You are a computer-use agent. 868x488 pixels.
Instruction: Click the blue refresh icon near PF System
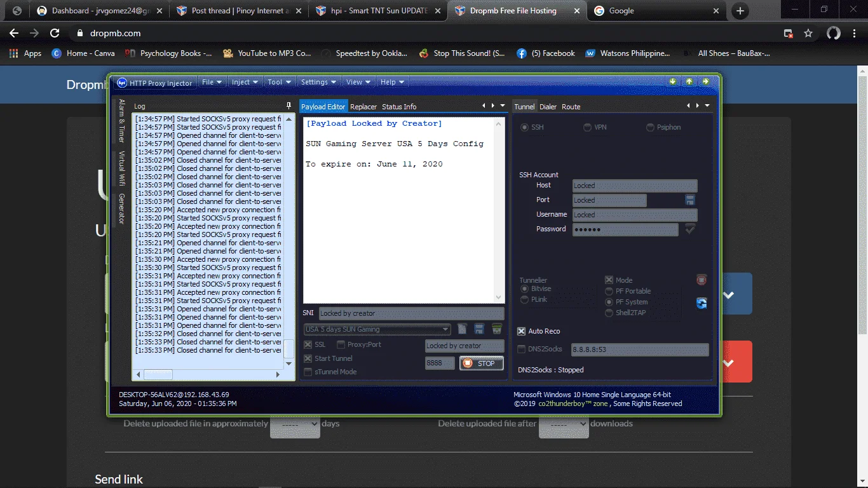click(702, 303)
